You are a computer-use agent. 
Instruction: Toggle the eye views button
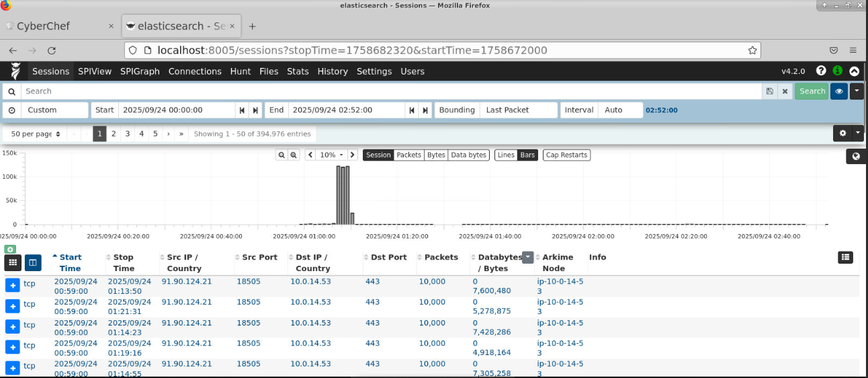tap(838, 91)
